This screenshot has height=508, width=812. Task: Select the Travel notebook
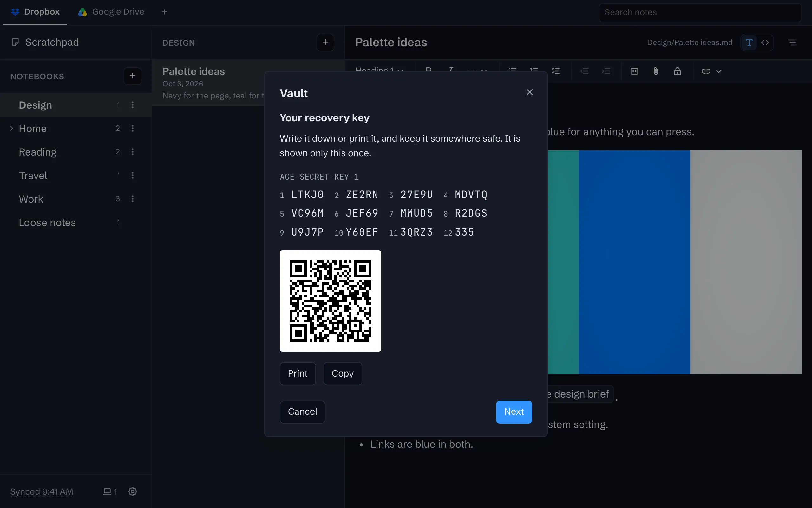(x=76, y=175)
